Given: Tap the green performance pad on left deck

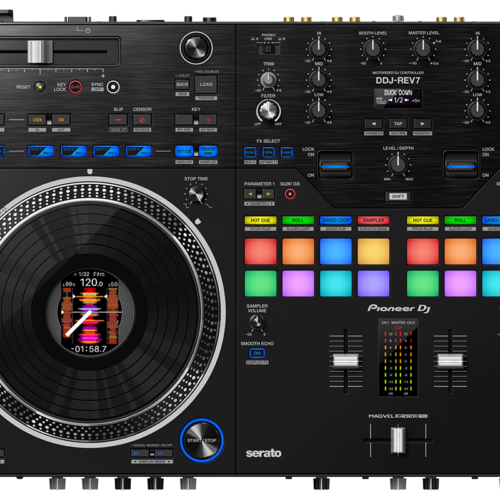Looking at the screenshot, I should [x=260, y=283].
